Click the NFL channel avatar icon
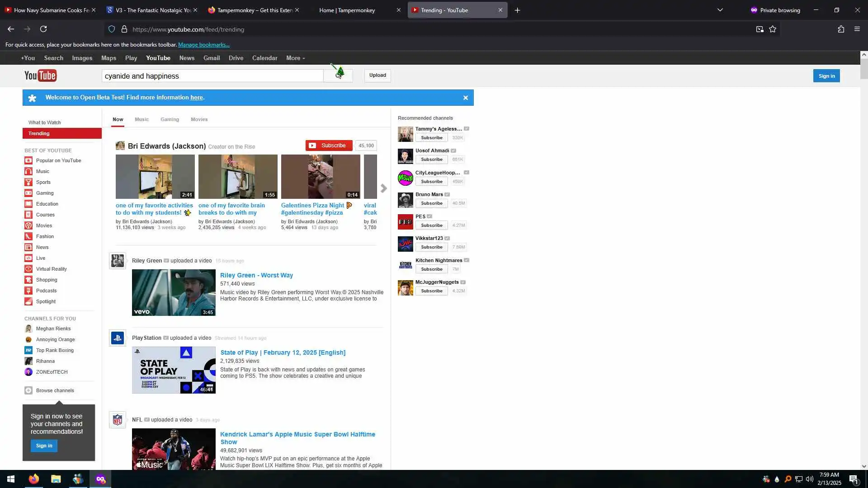 coord(118,420)
